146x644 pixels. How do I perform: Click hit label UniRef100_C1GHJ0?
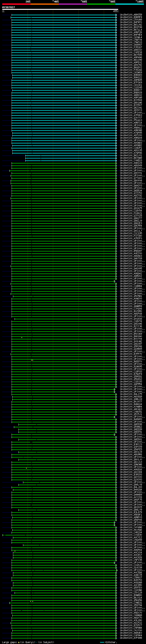[131, 565]
